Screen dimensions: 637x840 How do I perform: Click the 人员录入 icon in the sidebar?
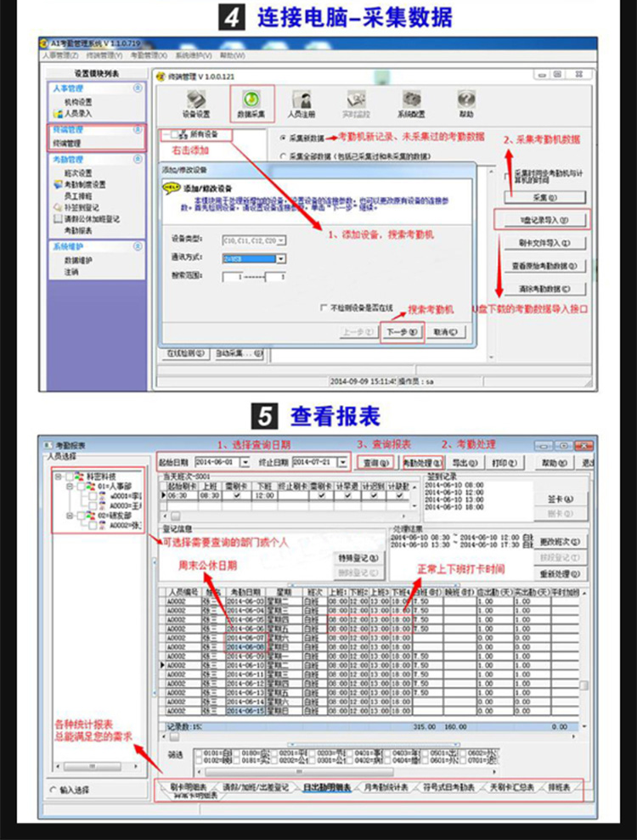(58, 114)
